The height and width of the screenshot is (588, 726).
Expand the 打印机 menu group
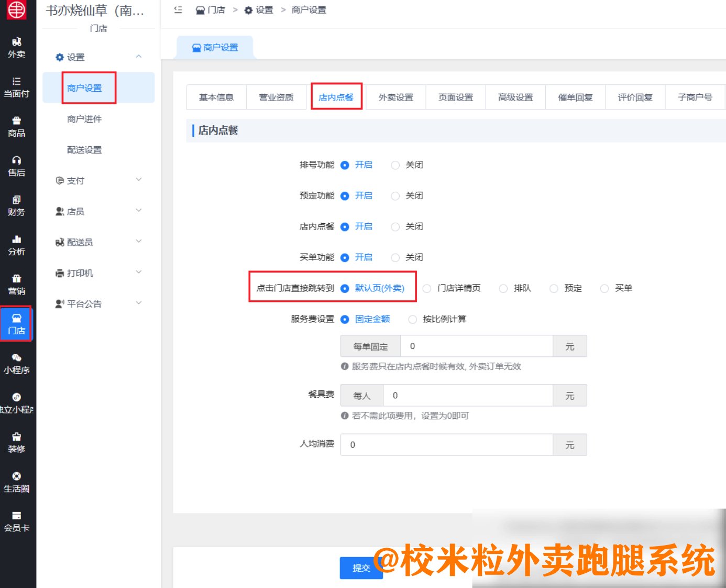[x=79, y=273]
